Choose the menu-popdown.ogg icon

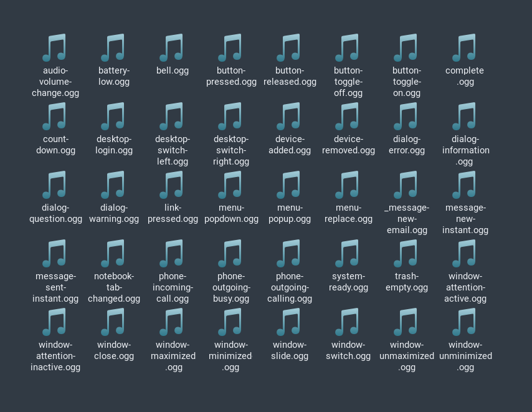(x=230, y=184)
